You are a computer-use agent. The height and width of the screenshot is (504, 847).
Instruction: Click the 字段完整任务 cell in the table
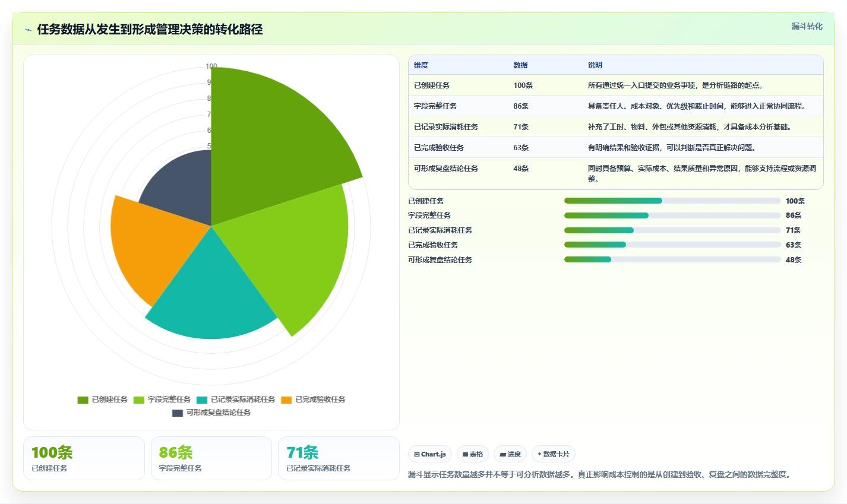[435, 106]
